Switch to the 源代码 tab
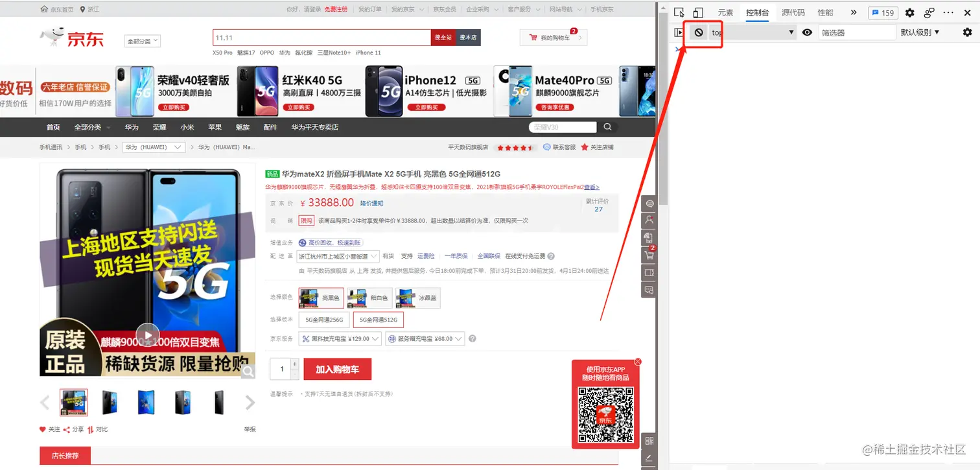 click(x=793, y=13)
